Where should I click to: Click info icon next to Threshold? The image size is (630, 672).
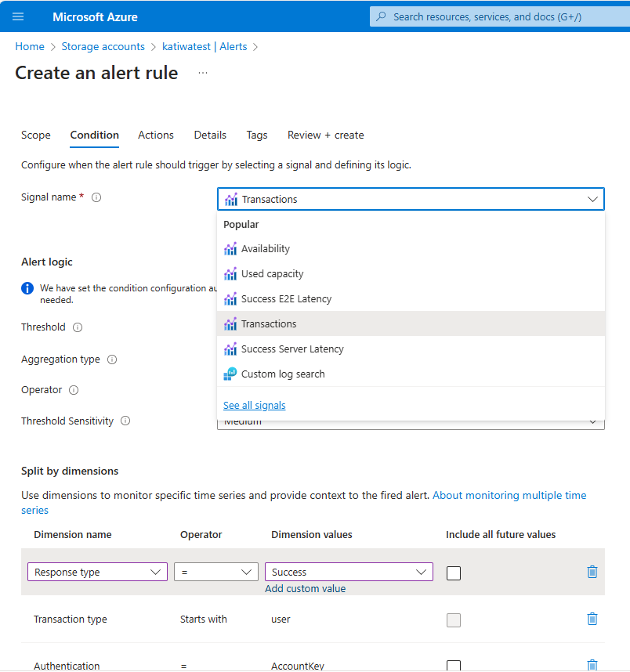[x=78, y=327]
